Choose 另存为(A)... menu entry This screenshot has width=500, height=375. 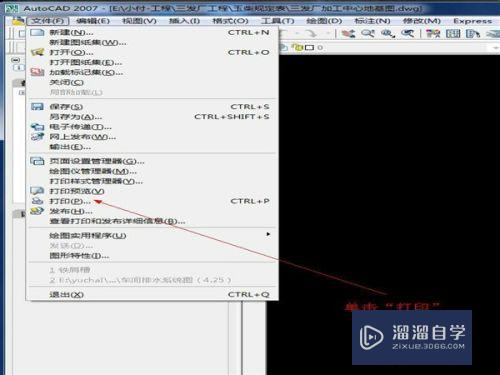tap(152, 117)
